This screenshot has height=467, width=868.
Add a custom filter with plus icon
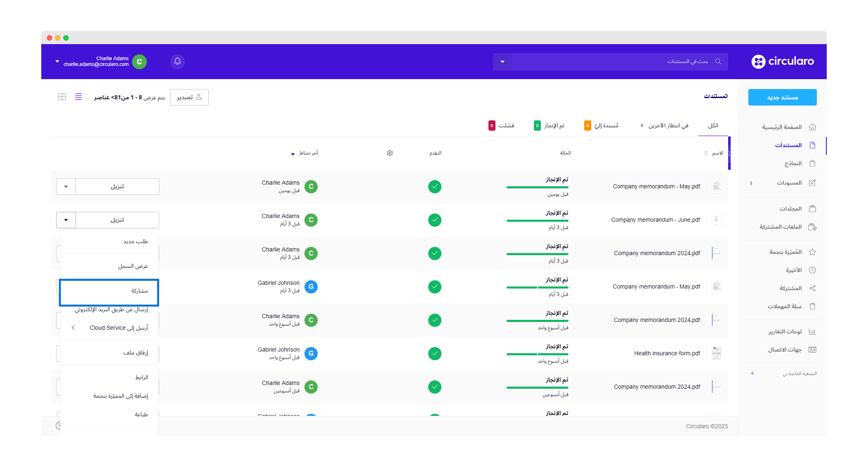(752, 373)
